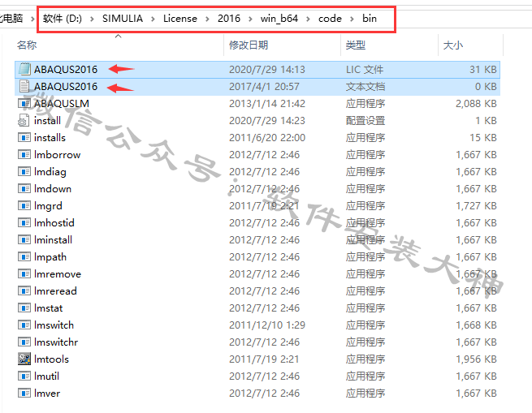The height and width of the screenshot is (413, 532).
Task: Navigate to License folder breadcrumb
Action: [x=180, y=19]
